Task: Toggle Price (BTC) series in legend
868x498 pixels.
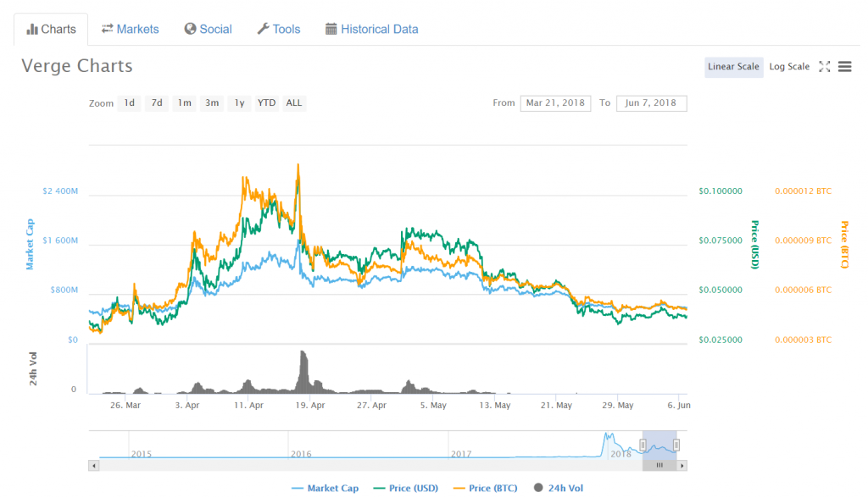Action: coord(485,488)
